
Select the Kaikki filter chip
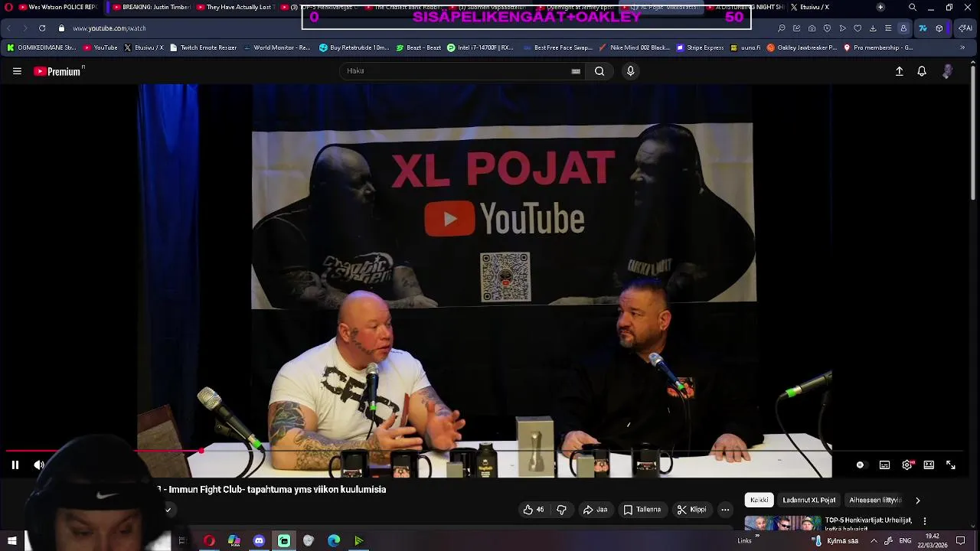pos(759,500)
